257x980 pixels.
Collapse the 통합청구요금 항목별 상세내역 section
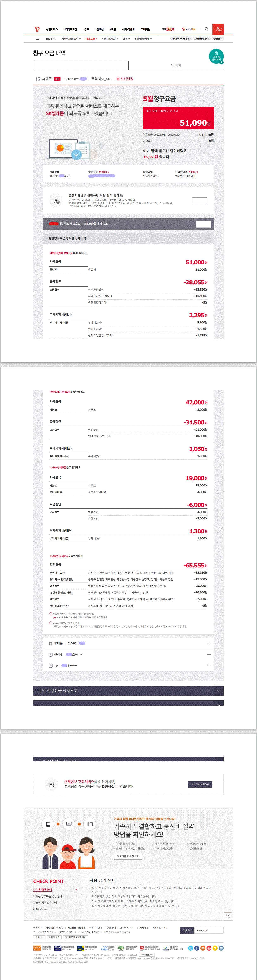click(209, 238)
